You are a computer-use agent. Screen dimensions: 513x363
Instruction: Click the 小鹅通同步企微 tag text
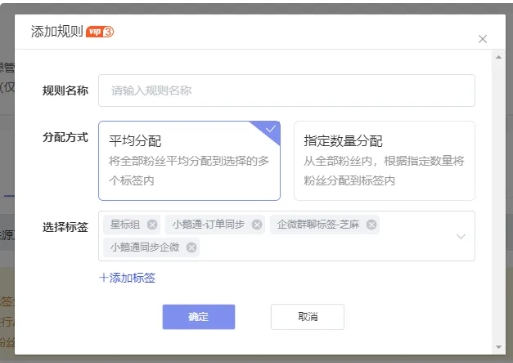(145, 247)
